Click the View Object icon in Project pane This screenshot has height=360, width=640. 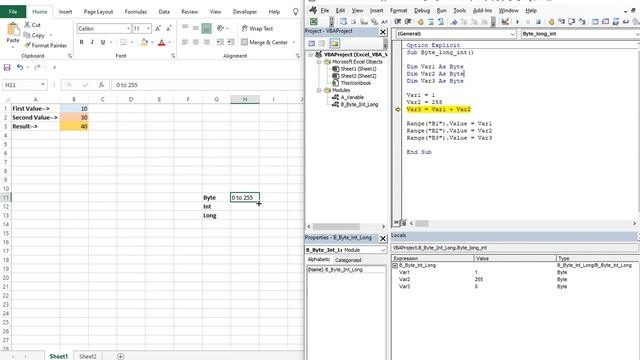322,43
